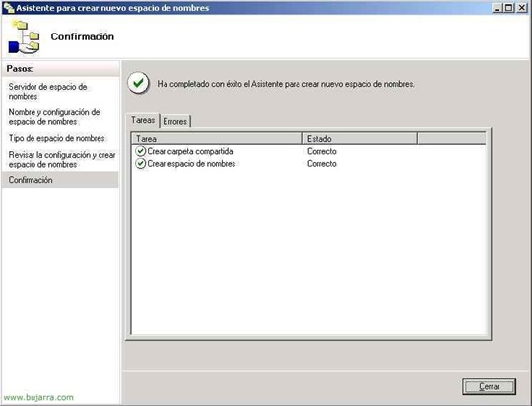This screenshot has width=532, height=406.
Task: Switch to the Errores tab
Action: pyautogui.click(x=175, y=121)
